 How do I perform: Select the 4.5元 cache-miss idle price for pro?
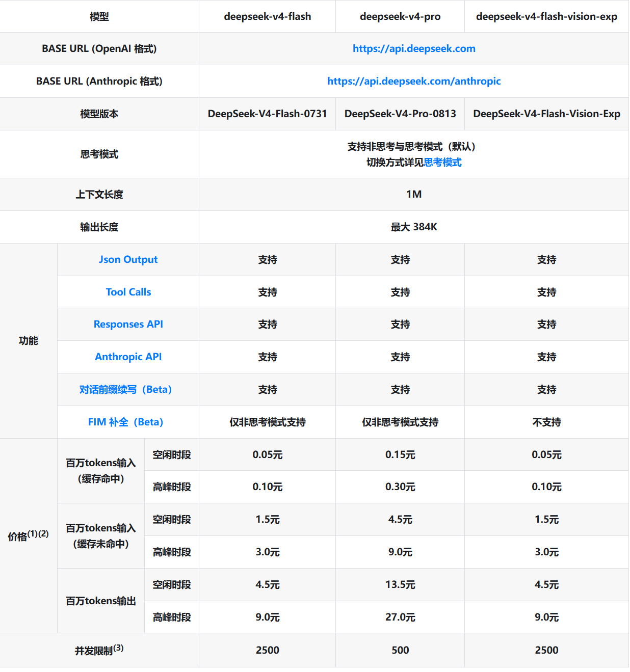400,520
